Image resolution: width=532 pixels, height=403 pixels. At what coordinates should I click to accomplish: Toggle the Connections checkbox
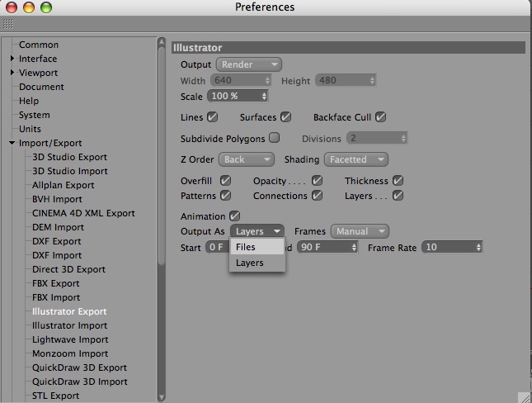[317, 196]
